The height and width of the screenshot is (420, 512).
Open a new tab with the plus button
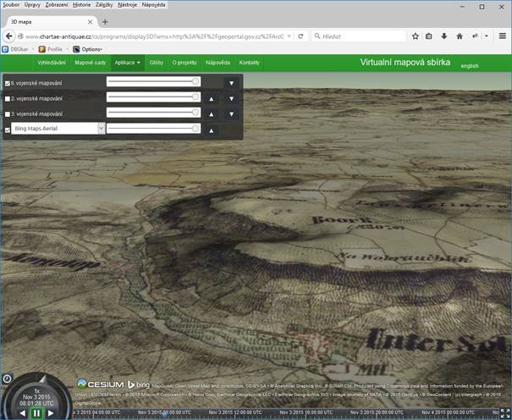click(105, 22)
